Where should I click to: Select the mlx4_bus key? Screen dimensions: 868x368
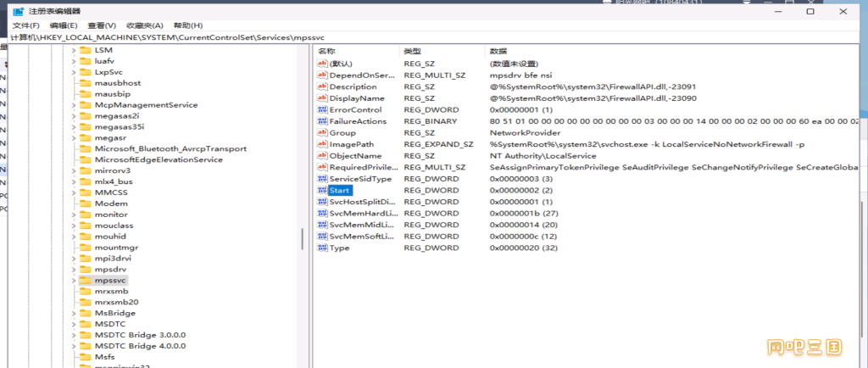click(x=114, y=181)
